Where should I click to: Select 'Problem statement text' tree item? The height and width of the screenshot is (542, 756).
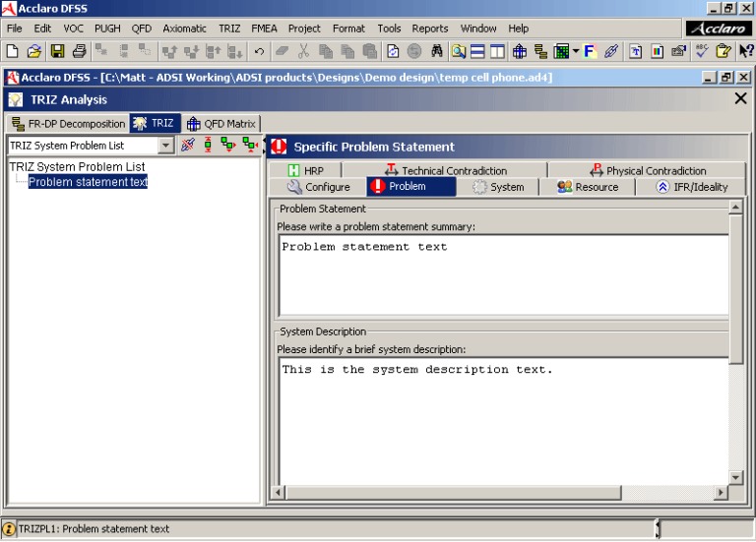[x=88, y=182]
